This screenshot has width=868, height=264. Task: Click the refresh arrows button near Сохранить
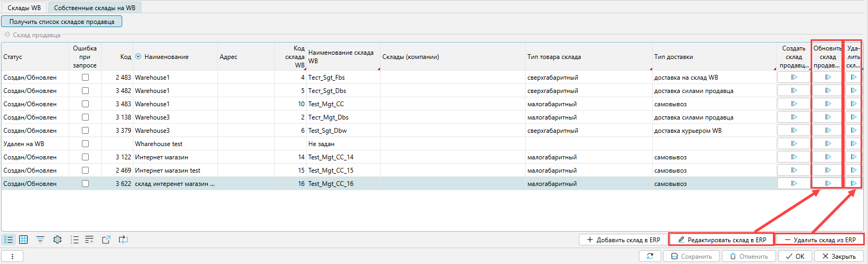pos(650,256)
